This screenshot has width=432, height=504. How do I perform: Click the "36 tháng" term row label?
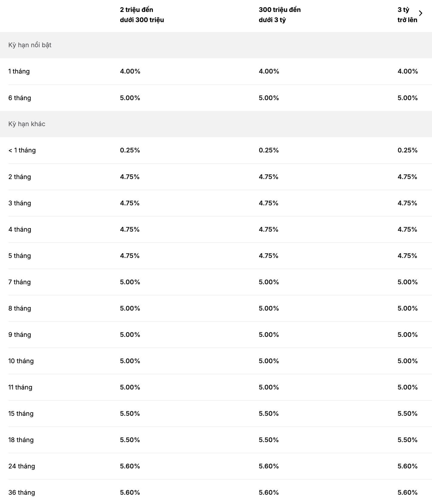click(22, 493)
